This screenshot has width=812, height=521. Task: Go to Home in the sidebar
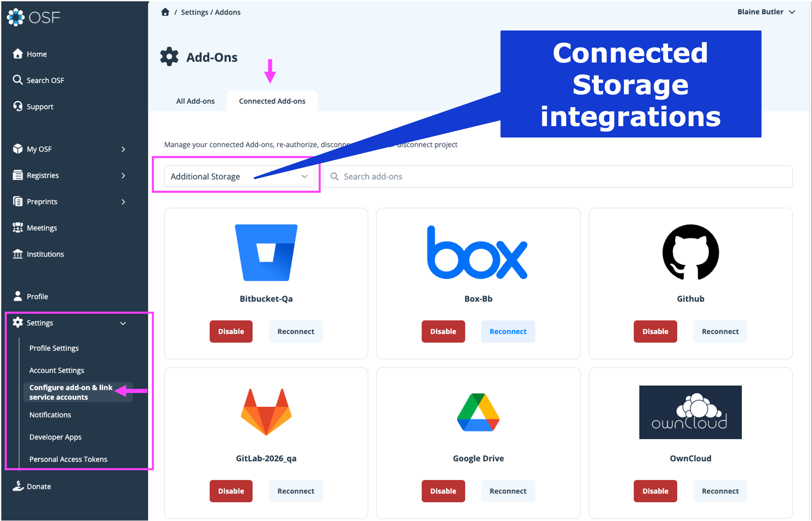click(x=37, y=54)
